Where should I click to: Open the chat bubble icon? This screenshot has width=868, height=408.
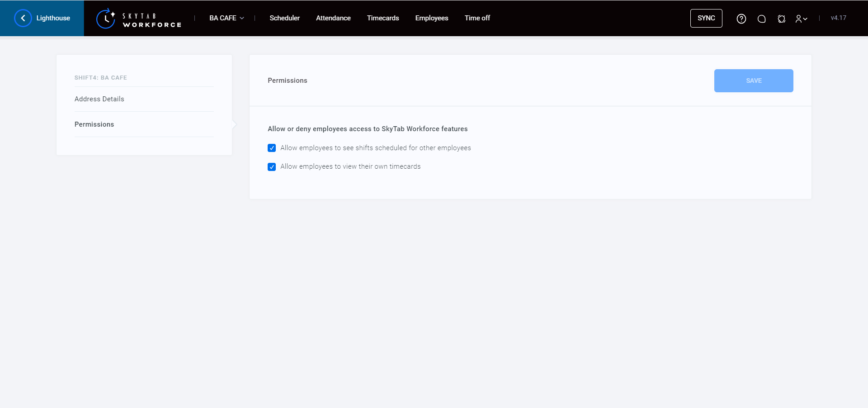pyautogui.click(x=761, y=19)
